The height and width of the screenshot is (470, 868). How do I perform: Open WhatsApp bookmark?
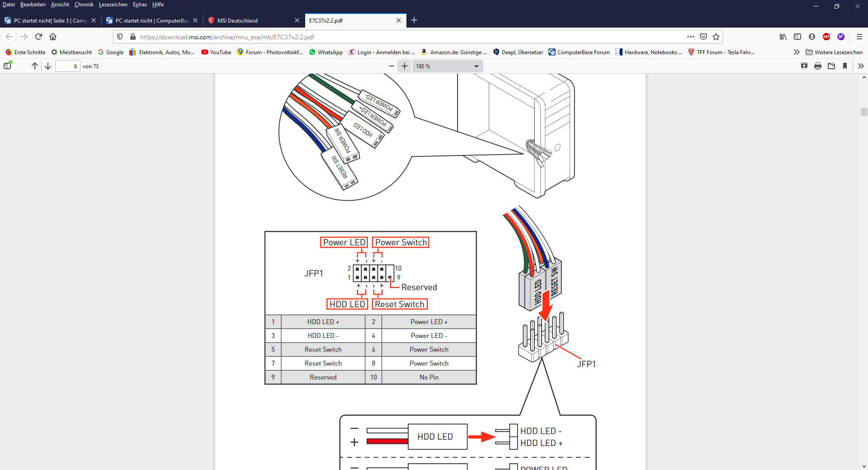pyautogui.click(x=325, y=52)
